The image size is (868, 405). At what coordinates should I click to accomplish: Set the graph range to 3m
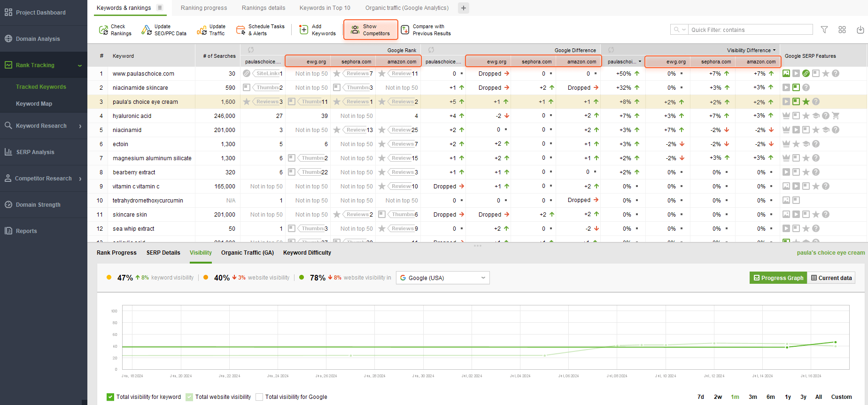(x=753, y=397)
